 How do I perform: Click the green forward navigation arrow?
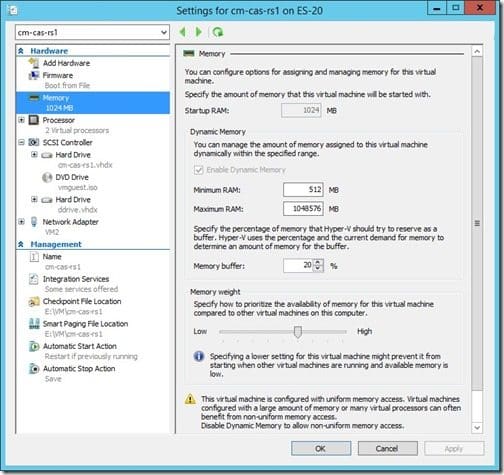coord(199,32)
